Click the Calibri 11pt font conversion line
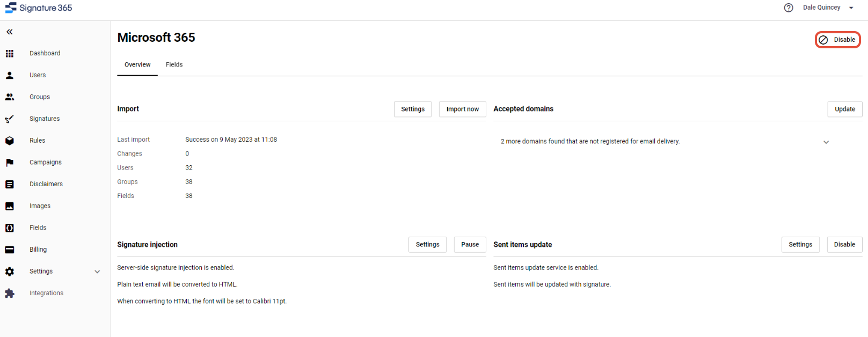Viewport: 868px width, 337px height. pyautogui.click(x=202, y=302)
